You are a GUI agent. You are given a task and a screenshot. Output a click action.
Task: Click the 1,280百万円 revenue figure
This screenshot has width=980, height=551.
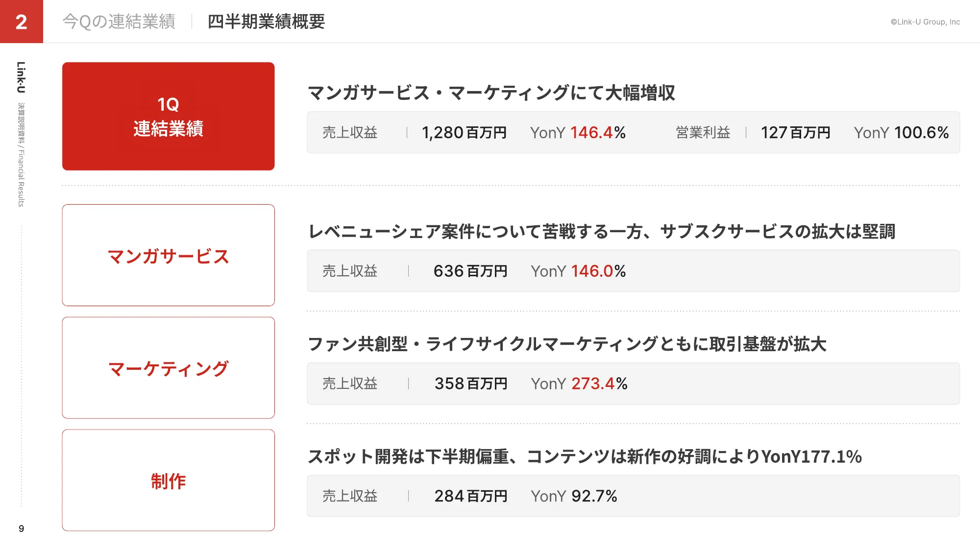pos(464,133)
